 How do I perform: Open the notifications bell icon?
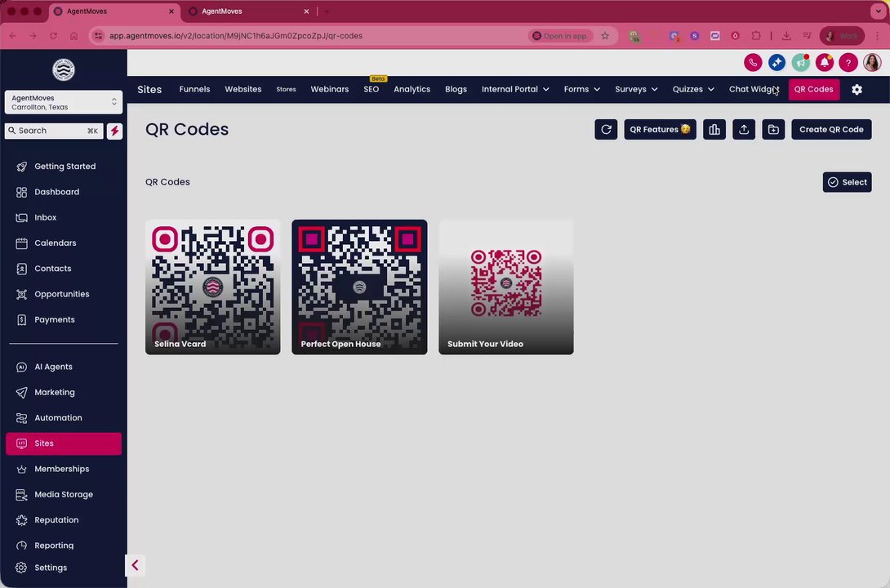tap(824, 62)
